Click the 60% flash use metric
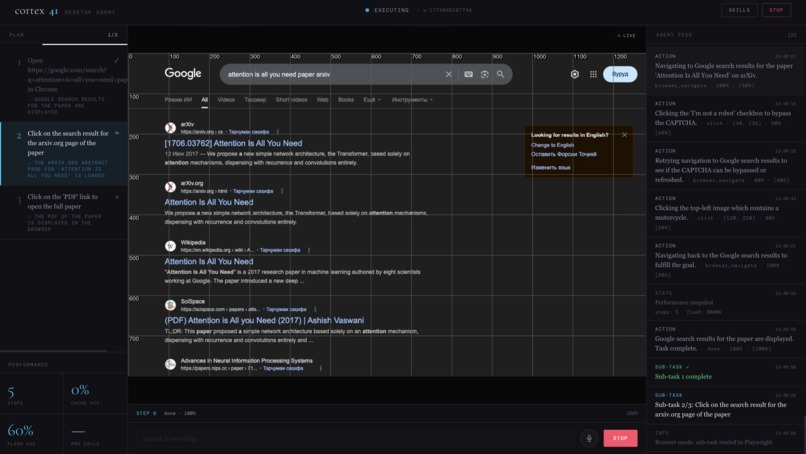The height and width of the screenshot is (454, 806). click(31, 433)
